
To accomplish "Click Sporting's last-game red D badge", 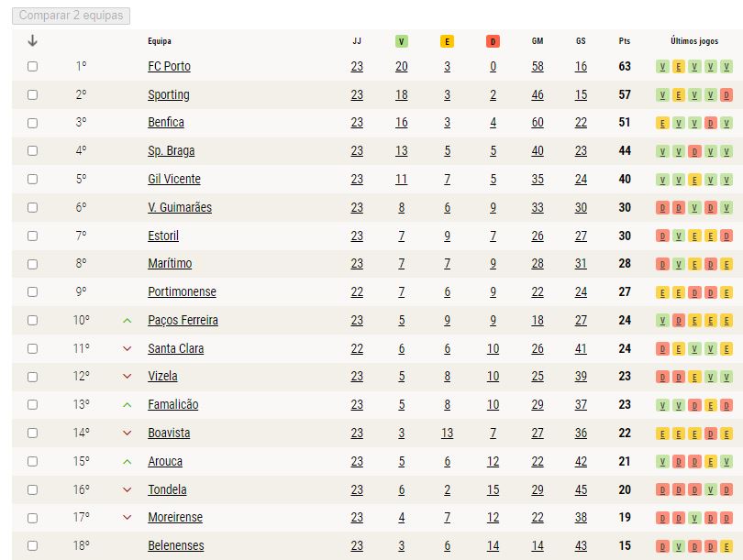I will pos(726,95).
